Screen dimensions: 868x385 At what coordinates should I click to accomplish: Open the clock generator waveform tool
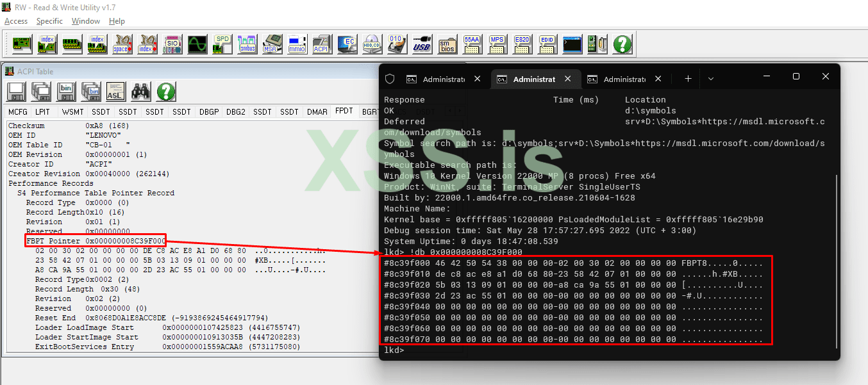pos(197,44)
